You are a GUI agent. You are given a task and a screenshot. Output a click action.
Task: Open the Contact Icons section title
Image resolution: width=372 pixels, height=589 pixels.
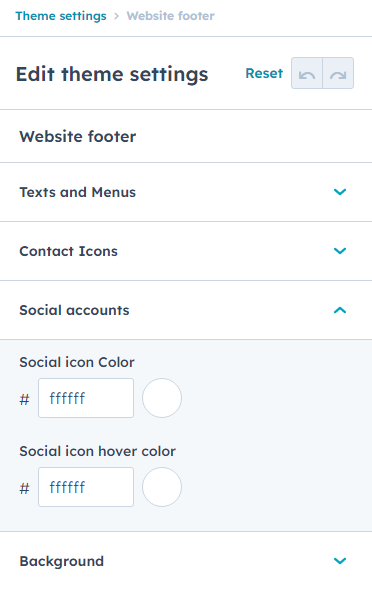click(68, 251)
